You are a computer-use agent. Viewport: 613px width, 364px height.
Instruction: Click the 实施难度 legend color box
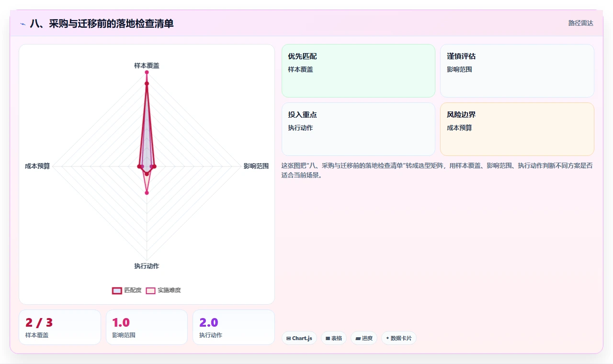point(150,290)
